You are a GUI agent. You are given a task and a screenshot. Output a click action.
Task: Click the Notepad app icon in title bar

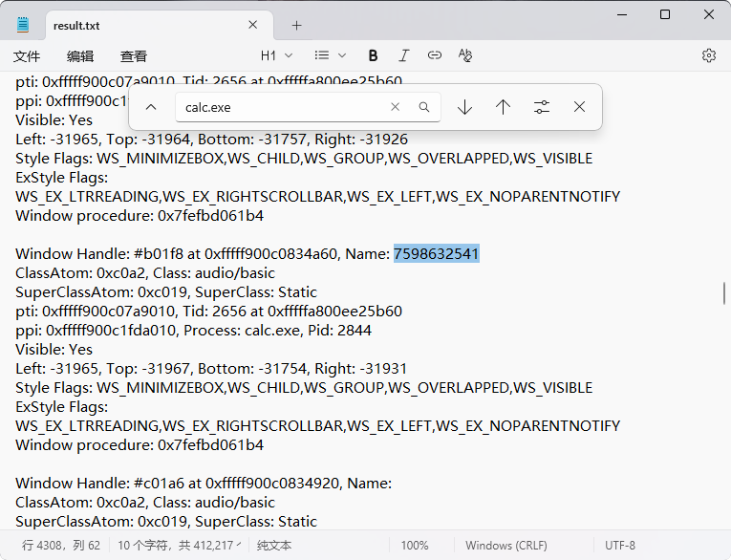22,25
